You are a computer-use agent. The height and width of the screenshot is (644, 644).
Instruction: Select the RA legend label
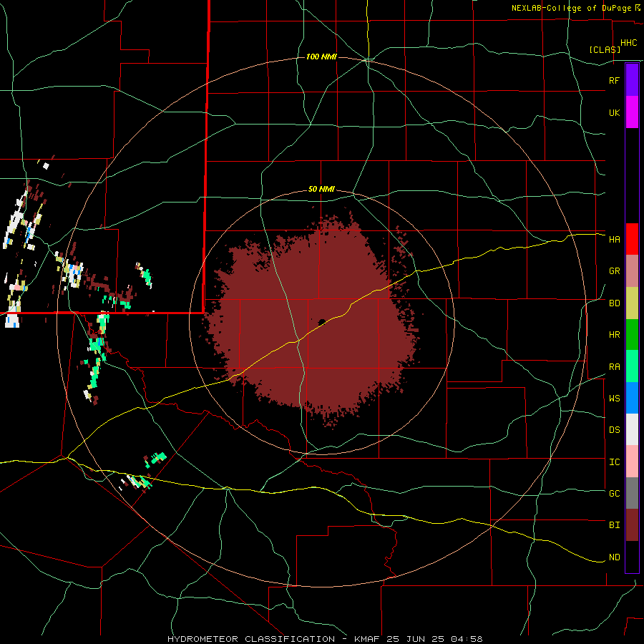coord(614,367)
